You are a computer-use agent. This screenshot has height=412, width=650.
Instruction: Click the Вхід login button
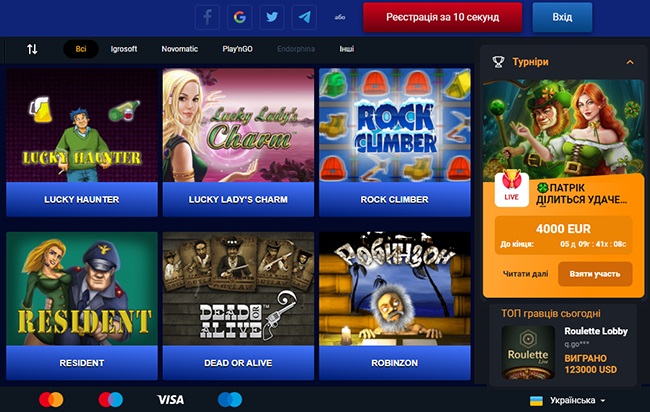coord(562,17)
